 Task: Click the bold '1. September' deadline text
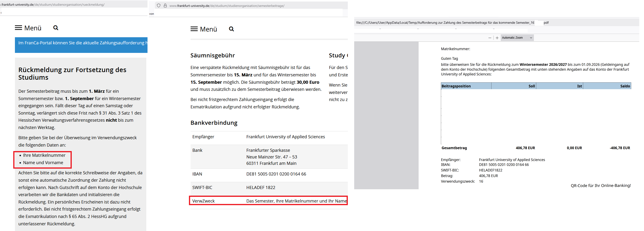(x=79, y=98)
